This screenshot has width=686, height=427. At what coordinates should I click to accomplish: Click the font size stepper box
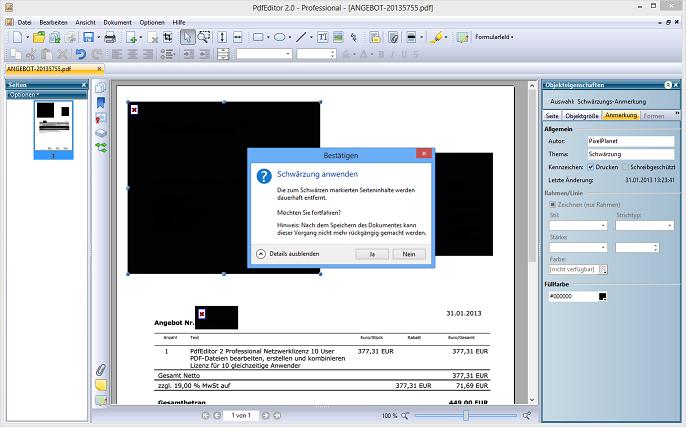(x=316, y=54)
